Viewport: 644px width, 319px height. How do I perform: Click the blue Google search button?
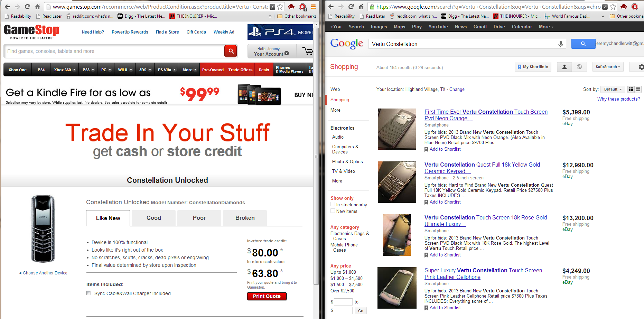(x=583, y=44)
